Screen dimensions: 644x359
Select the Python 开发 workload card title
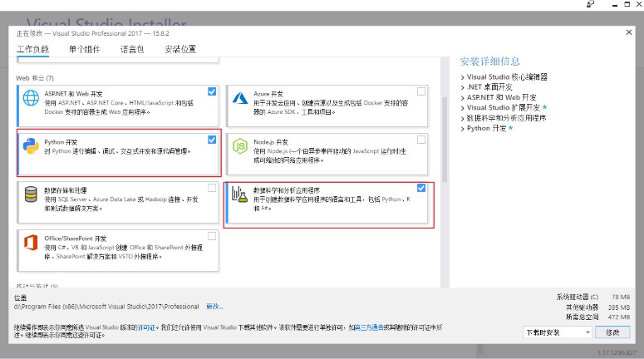61,142
